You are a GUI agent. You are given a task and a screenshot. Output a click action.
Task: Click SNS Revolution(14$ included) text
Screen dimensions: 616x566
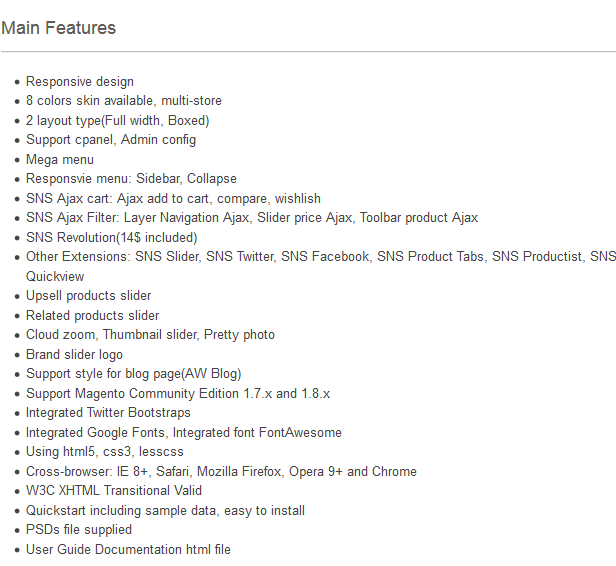[x=112, y=238]
